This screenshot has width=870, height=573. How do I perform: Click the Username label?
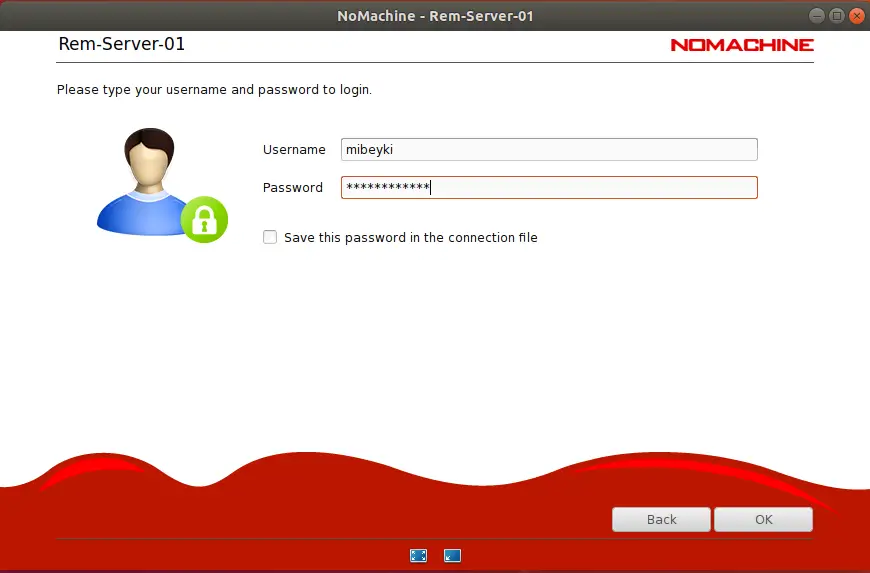pyautogui.click(x=294, y=150)
